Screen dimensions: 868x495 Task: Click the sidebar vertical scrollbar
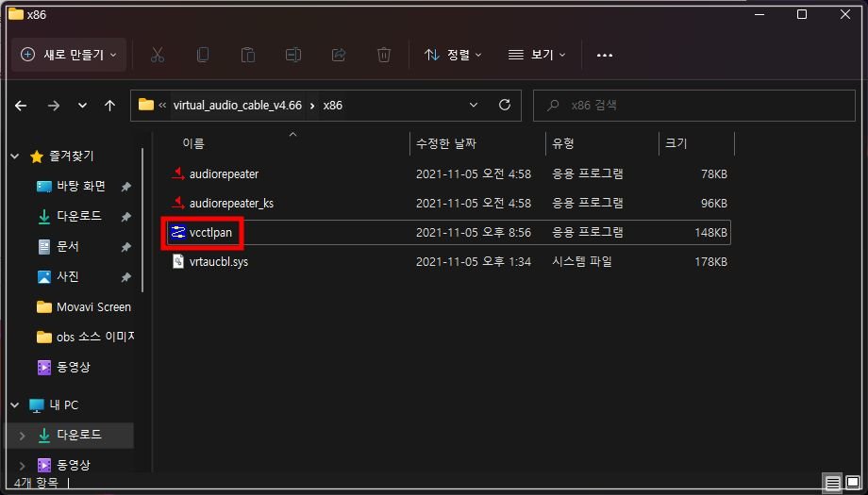(x=142, y=222)
